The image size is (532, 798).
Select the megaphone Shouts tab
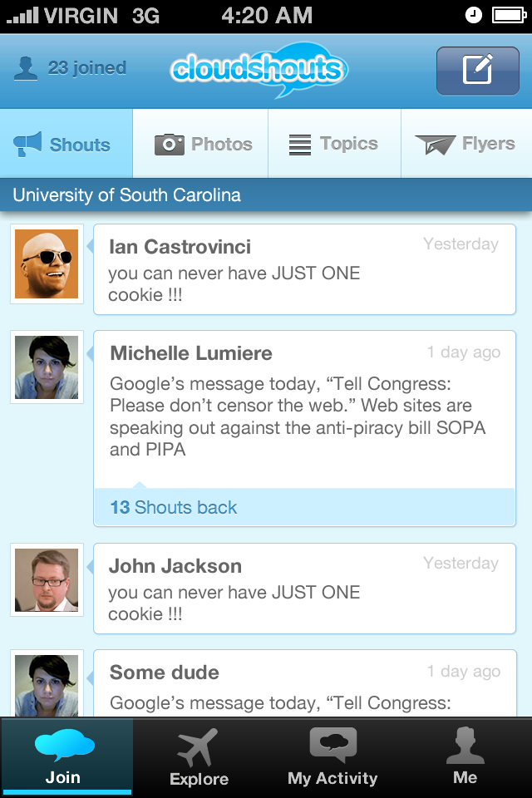(x=65, y=145)
